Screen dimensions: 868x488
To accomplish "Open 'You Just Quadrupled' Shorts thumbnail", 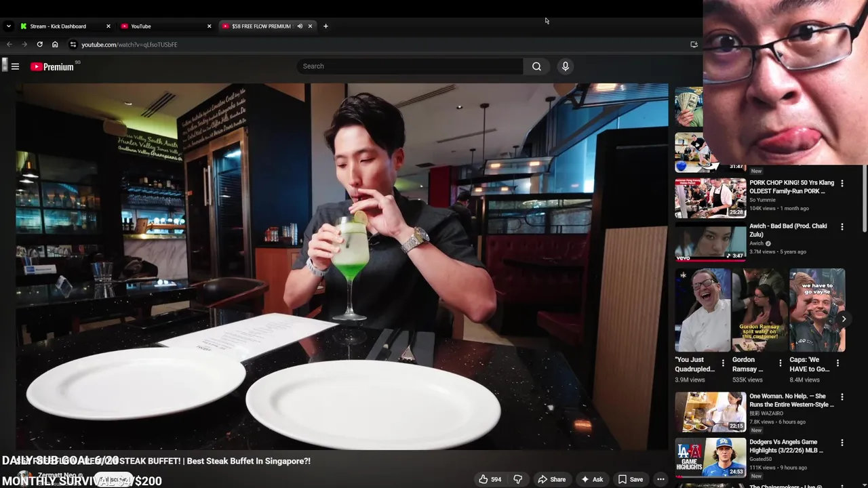I will (x=703, y=310).
